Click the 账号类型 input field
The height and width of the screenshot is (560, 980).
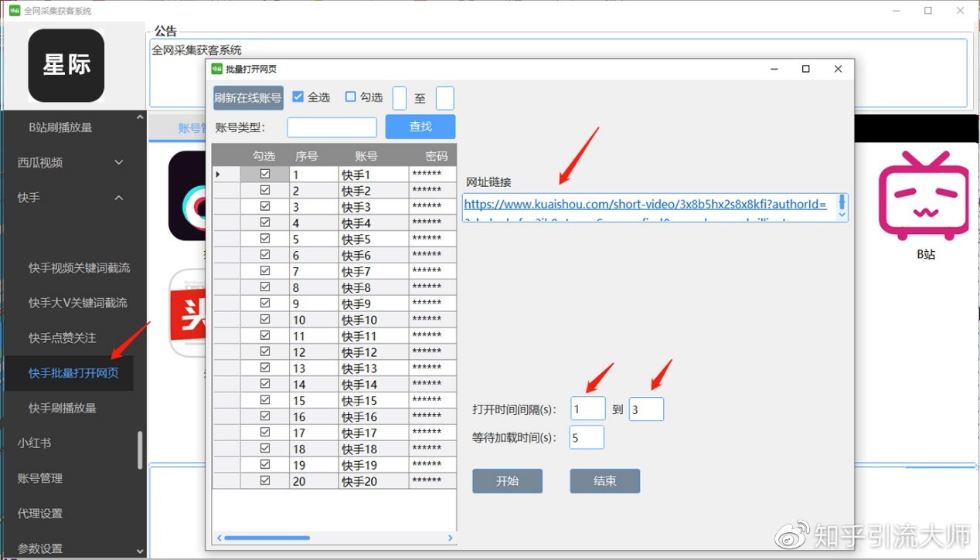point(332,127)
